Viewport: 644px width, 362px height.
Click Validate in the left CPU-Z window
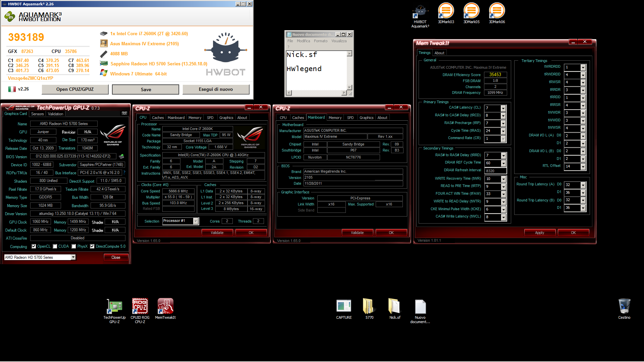pos(217,233)
